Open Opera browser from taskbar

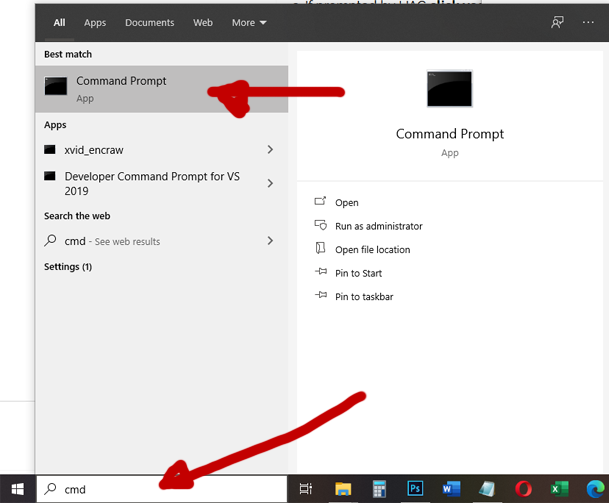[x=523, y=489]
